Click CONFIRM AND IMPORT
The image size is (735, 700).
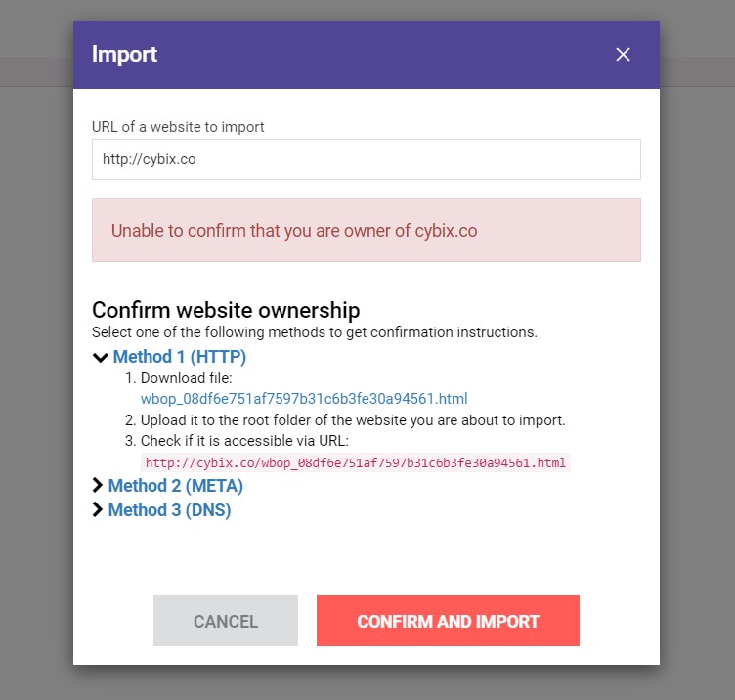[x=448, y=621]
